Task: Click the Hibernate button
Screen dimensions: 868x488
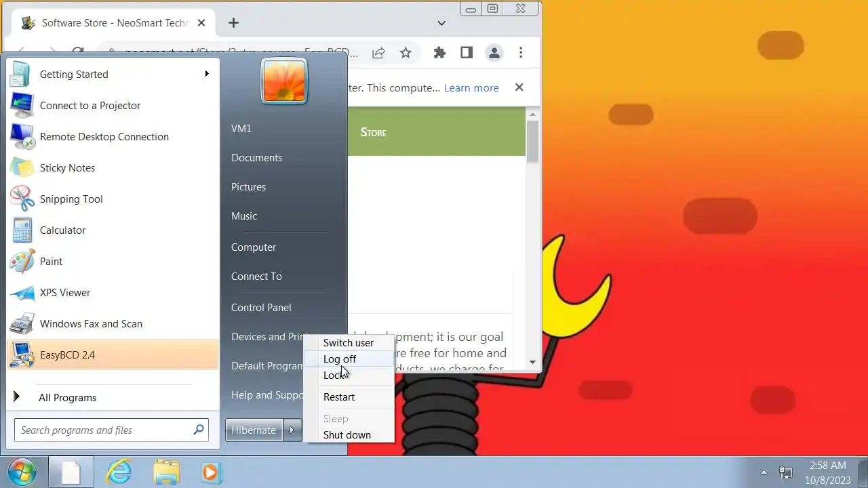Action: pyautogui.click(x=254, y=430)
